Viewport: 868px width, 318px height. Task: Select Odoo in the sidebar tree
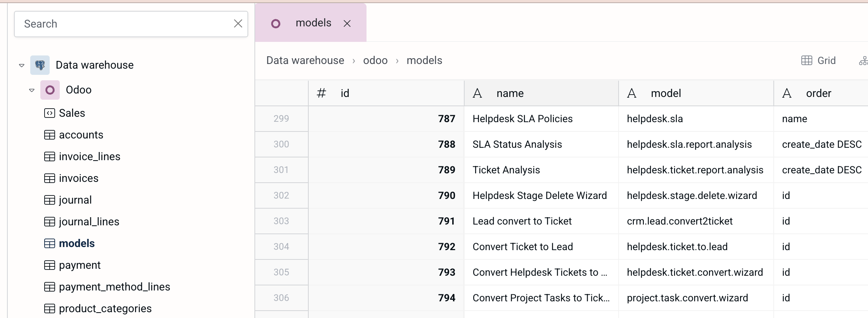[79, 90]
